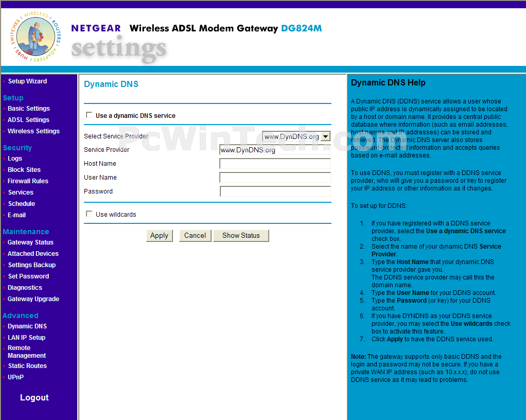Open the UPnP settings link
The height and width of the screenshot is (420, 526).
coord(16,377)
